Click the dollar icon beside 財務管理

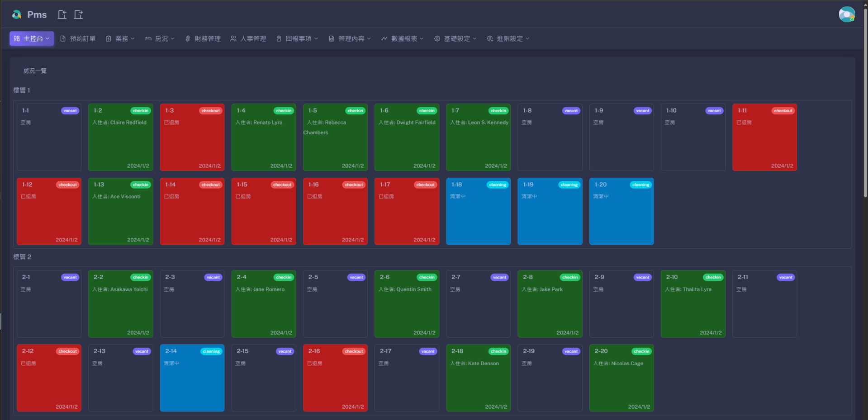point(188,39)
